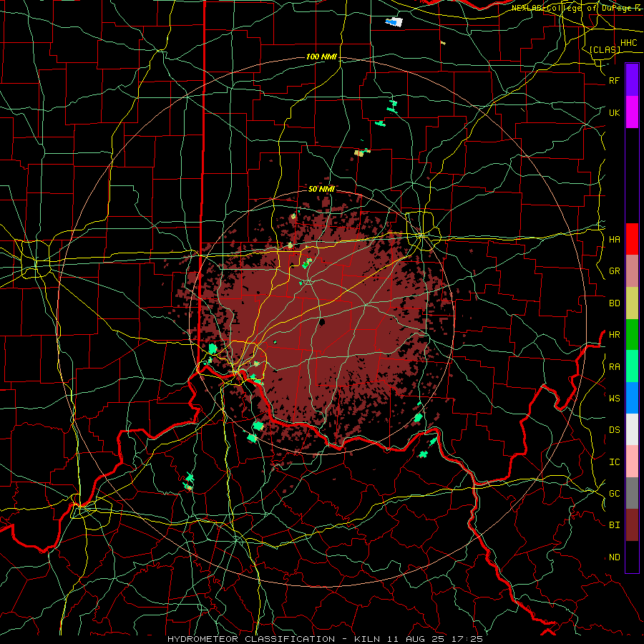Click the "BD" legend label

[x=615, y=303]
